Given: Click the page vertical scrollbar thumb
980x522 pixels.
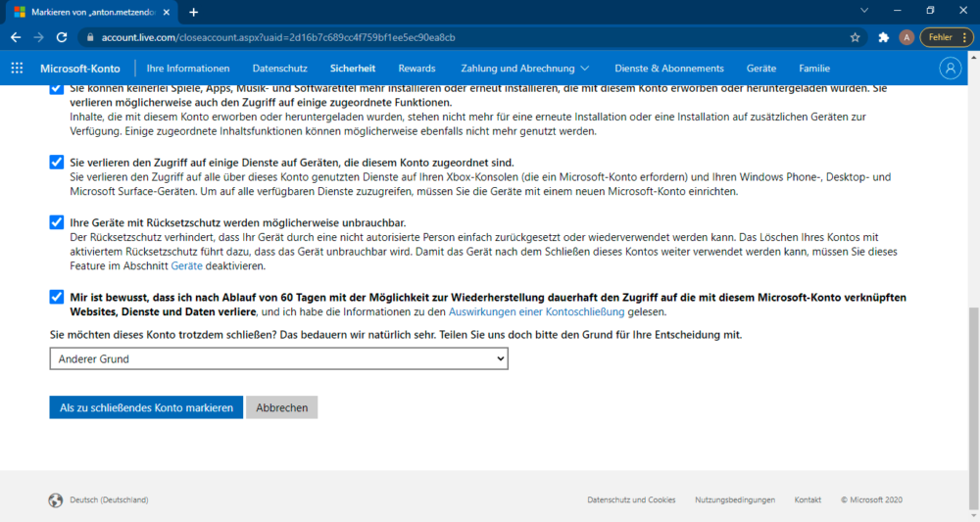Looking at the screenshot, I should coord(974,409).
